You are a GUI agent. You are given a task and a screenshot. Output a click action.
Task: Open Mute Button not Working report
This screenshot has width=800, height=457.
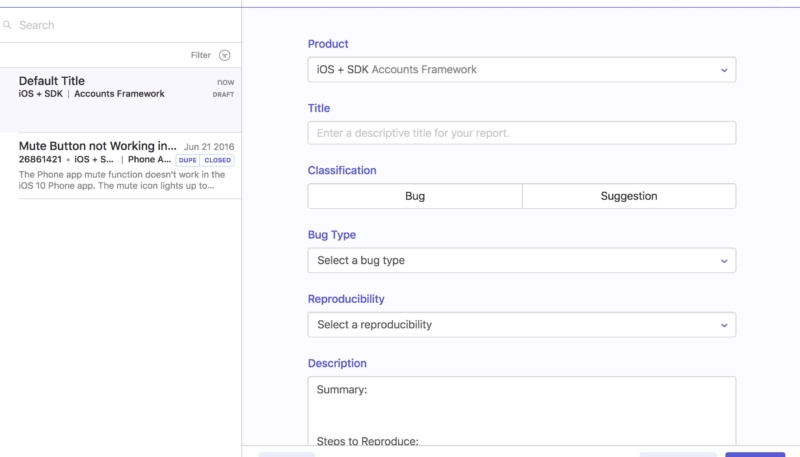(x=98, y=146)
